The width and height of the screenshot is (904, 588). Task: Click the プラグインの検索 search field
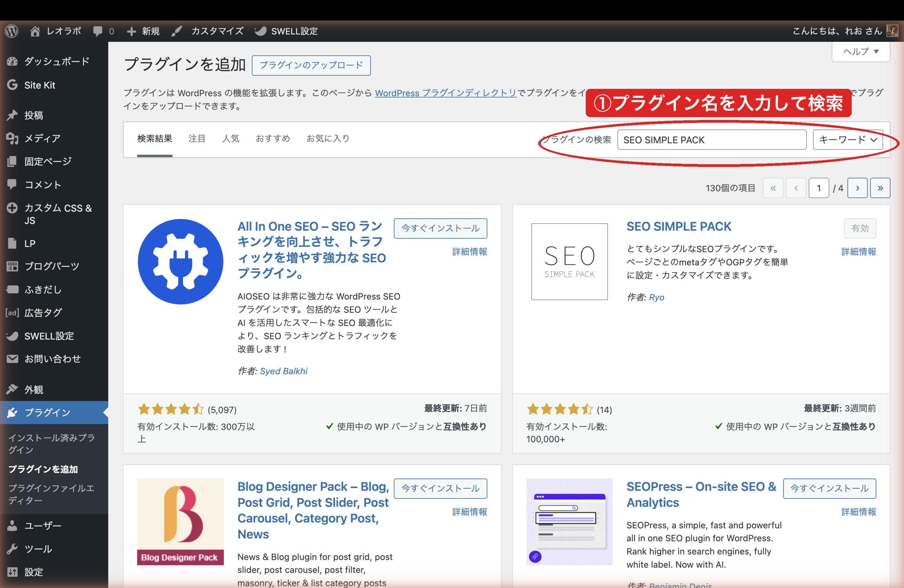(x=712, y=140)
